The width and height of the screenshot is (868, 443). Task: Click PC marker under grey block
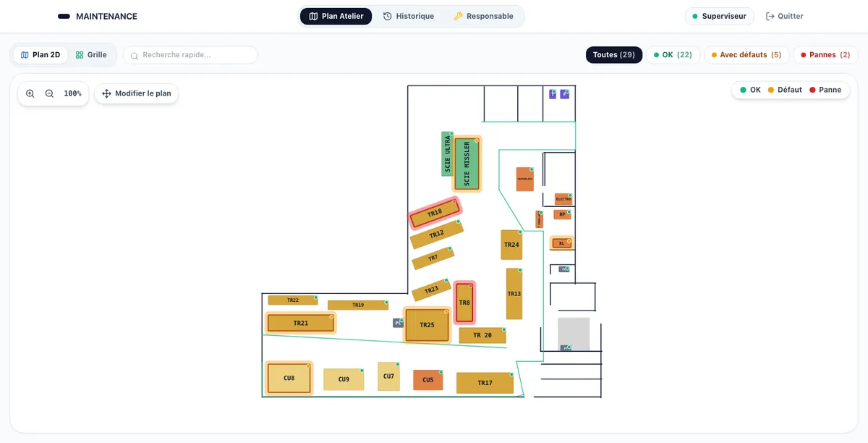[566, 348]
